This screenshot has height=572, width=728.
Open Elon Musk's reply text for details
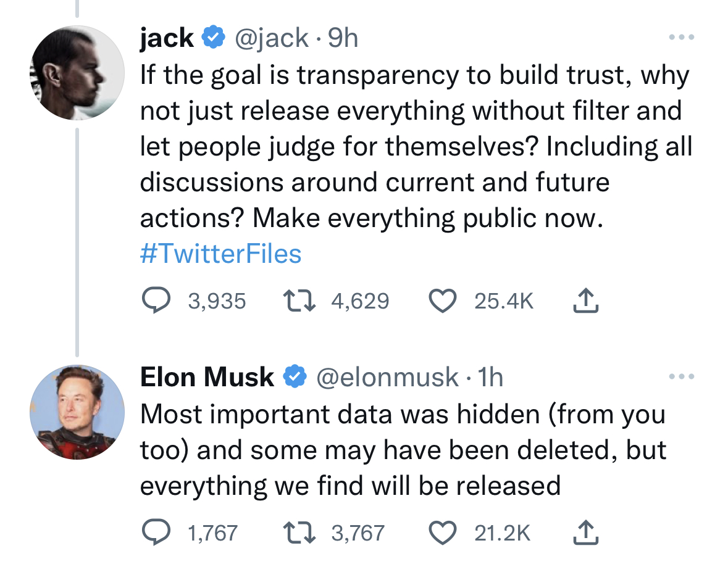[x=401, y=450]
